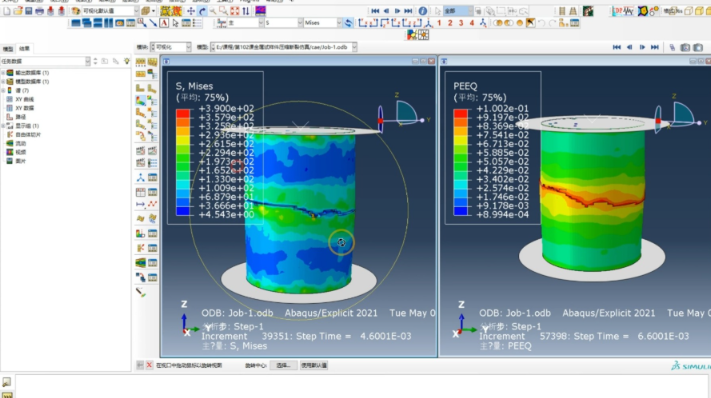Image resolution: width=711 pixels, height=398 pixels.
Task: Select the Pan view tool
Action: pos(191,11)
